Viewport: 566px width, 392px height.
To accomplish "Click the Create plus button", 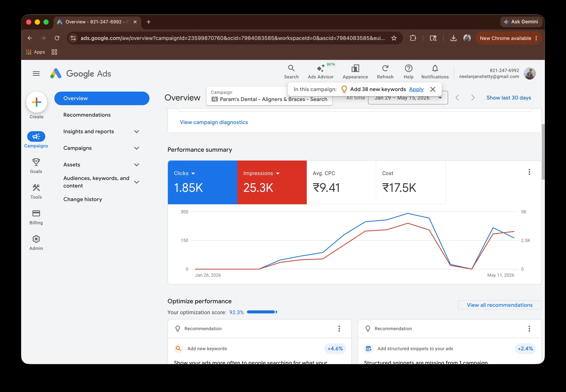I will coord(37,102).
